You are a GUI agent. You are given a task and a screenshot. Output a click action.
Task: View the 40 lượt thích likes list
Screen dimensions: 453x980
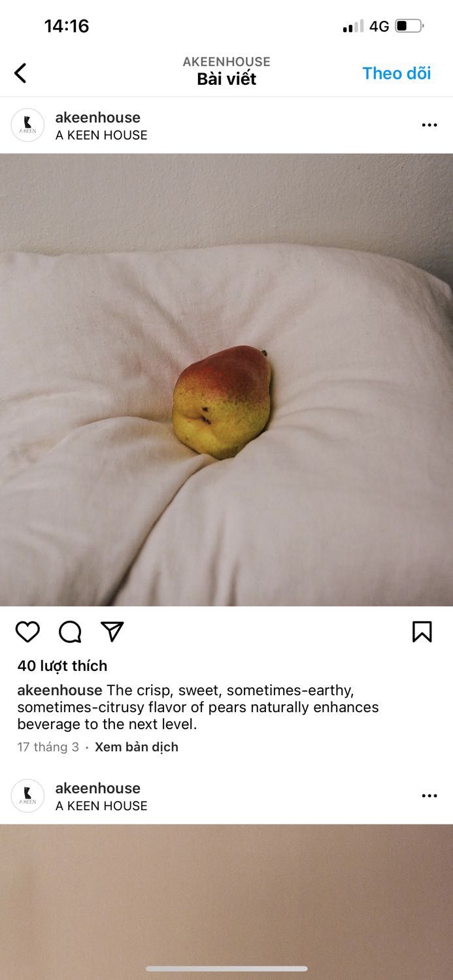pos(62,666)
